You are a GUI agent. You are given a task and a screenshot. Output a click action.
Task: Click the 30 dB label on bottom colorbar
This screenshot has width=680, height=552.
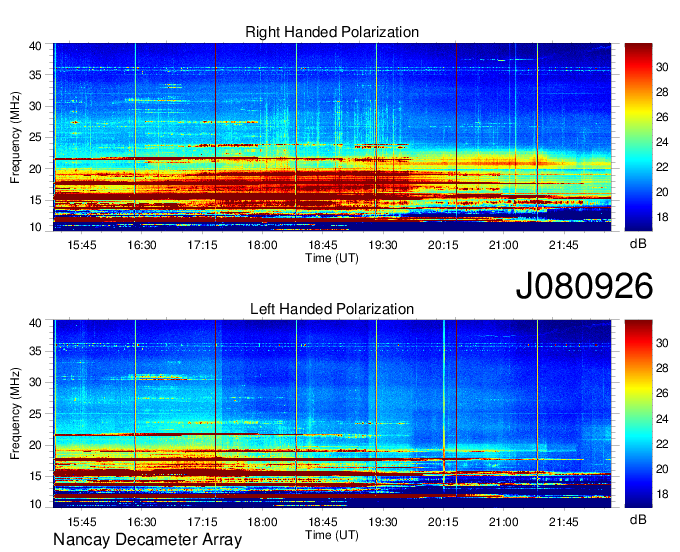click(x=662, y=344)
